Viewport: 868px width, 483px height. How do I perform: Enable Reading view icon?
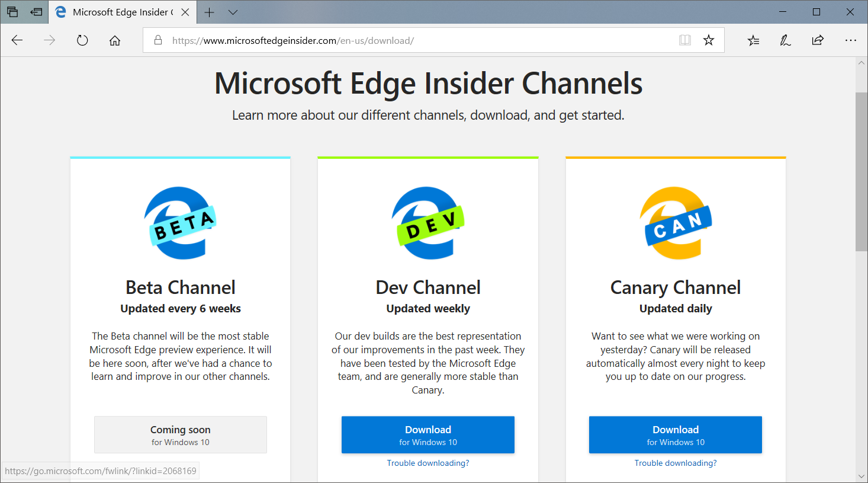pos(685,40)
